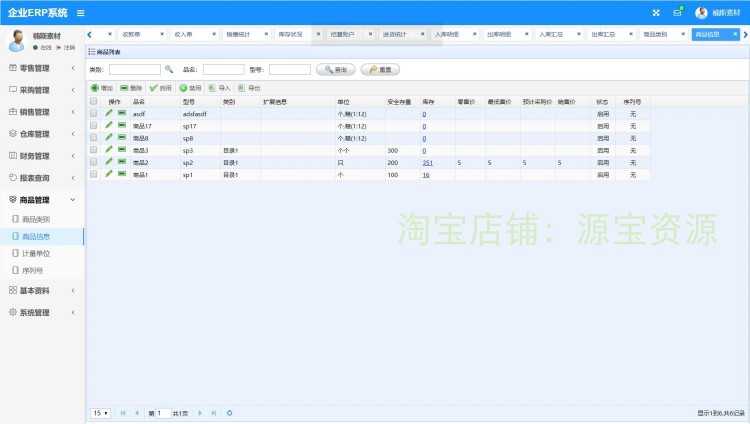Open the stock link 251 in sp2 row

[427, 163]
